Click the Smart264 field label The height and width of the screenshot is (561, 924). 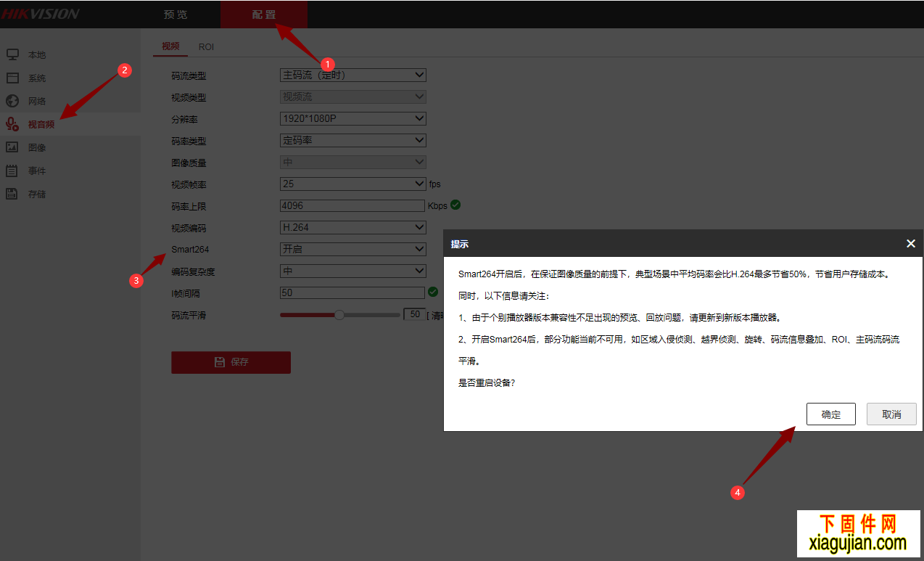pos(190,249)
